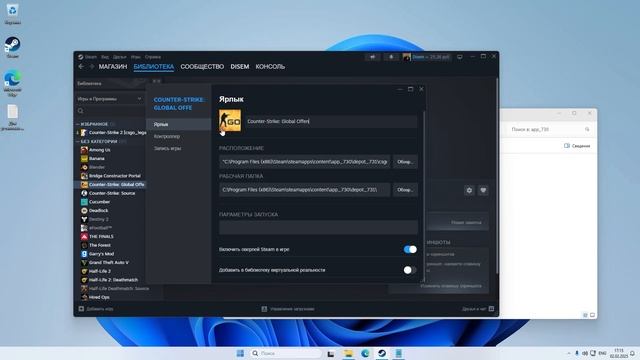Click the Deadlock game icon
This screenshot has width=640, height=360.
[84, 211]
